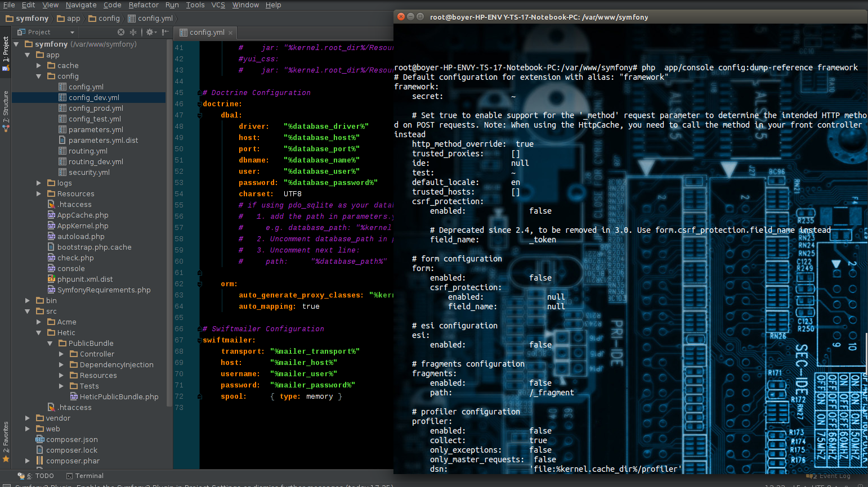Click the config folder breadcrumb

tap(104, 18)
